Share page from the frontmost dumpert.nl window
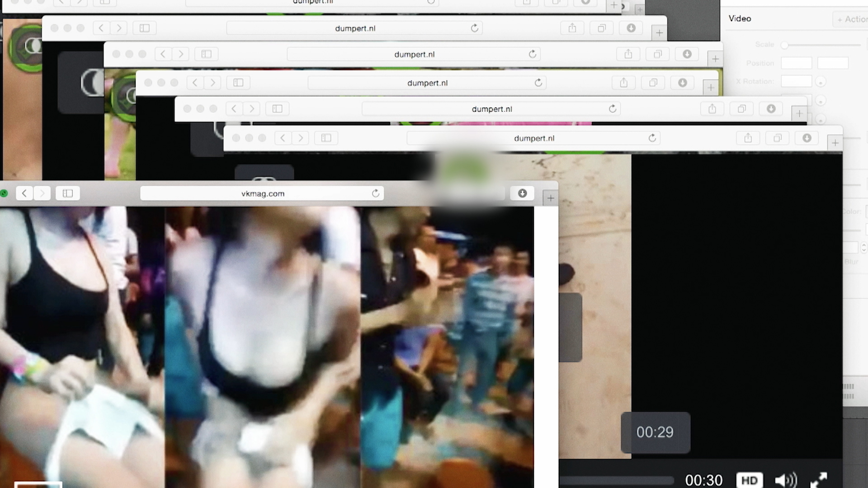 [748, 138]
